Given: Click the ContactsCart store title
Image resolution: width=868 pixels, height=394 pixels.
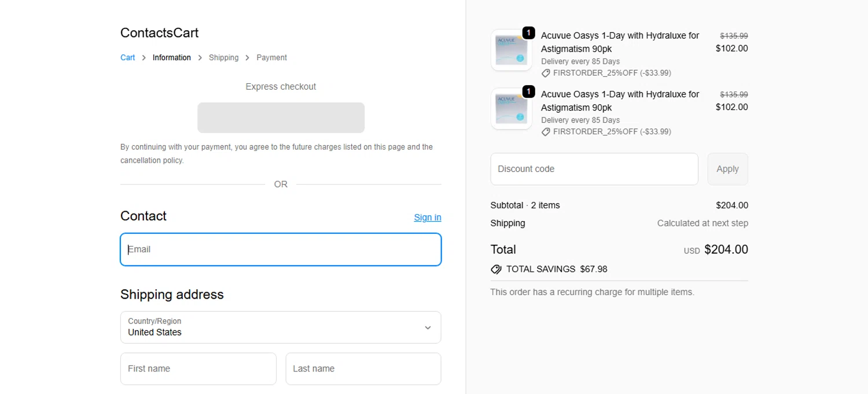Looking at the screenshot, I should coord(159,33).
